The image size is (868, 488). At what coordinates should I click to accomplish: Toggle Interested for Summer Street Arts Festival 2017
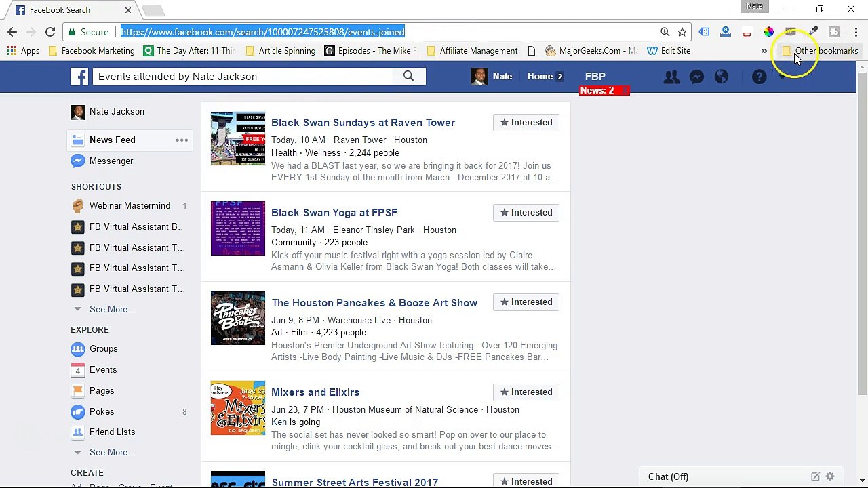526,481
